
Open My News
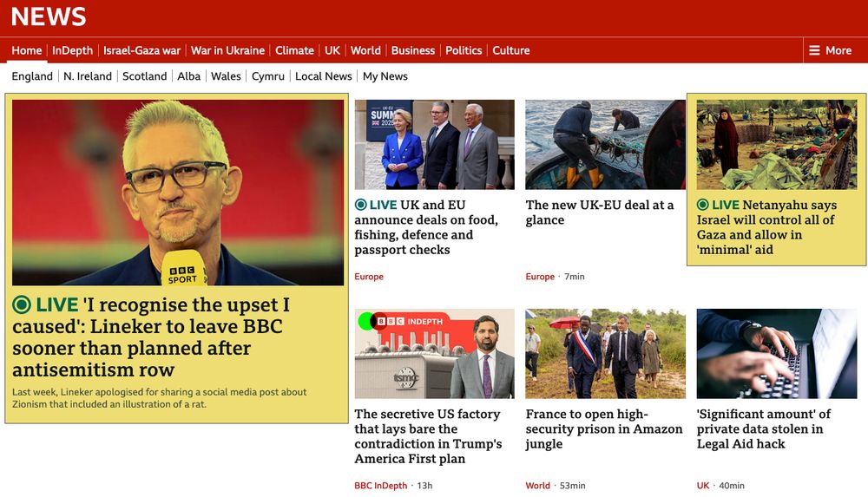[385, 76]
